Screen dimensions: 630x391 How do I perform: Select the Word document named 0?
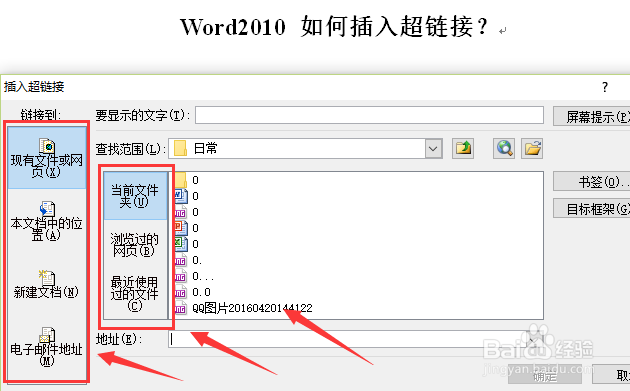[187, 196]
